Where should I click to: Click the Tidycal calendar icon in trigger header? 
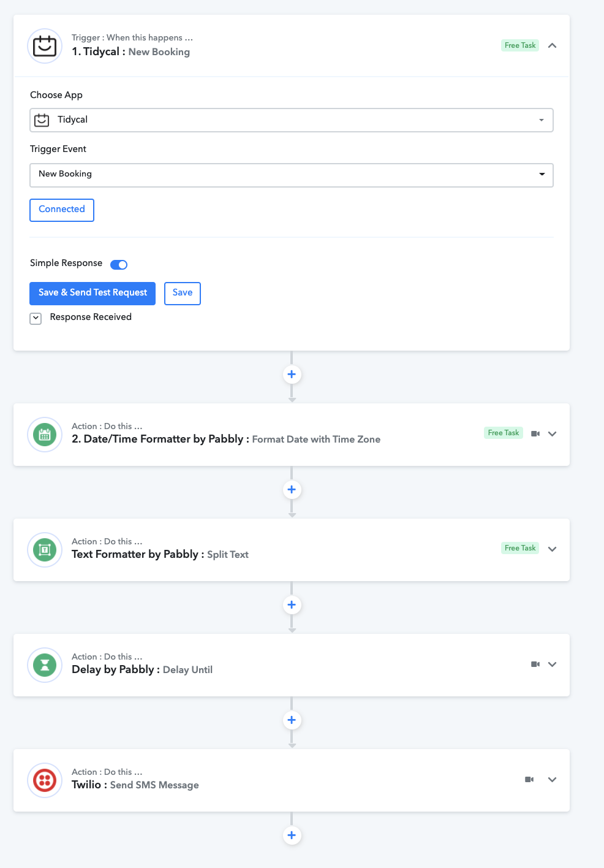point(45,46)
